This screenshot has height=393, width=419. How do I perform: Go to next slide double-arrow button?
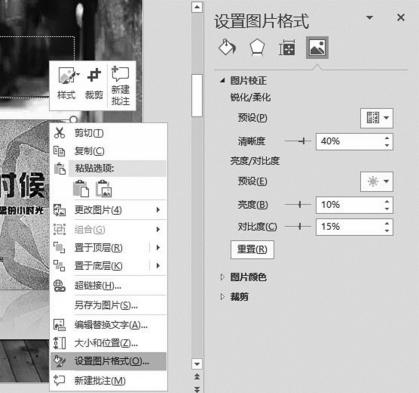coord(197,389)
